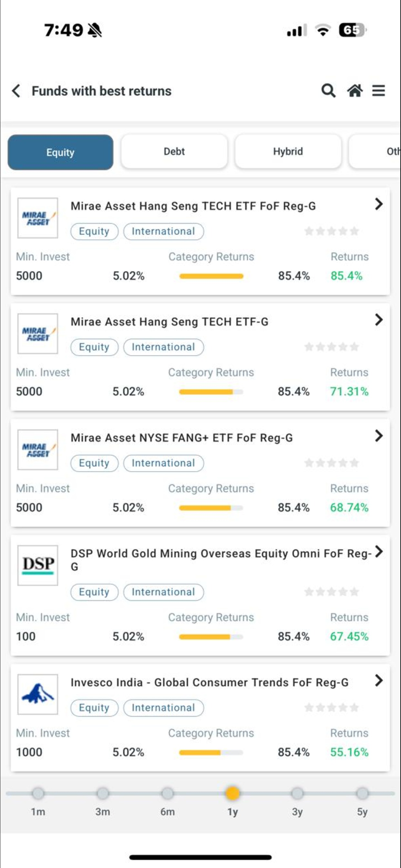Expand Invesco Global Consumer Trends chevron

tap(379, 680)
